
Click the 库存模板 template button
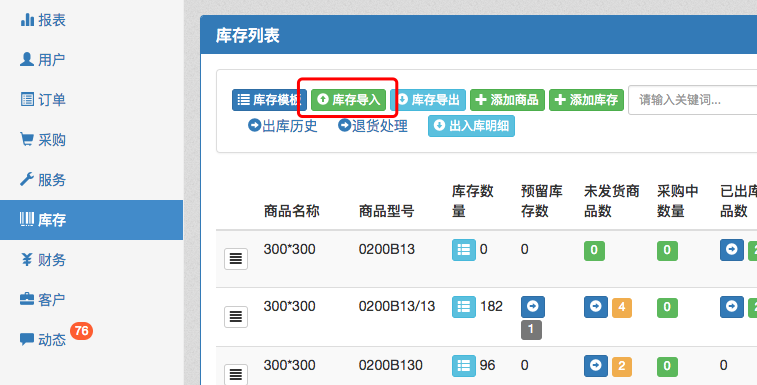(269, 100)
